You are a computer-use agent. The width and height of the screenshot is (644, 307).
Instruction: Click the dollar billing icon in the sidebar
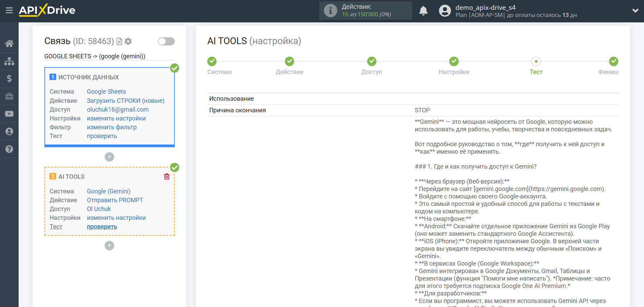pos(9,79)
